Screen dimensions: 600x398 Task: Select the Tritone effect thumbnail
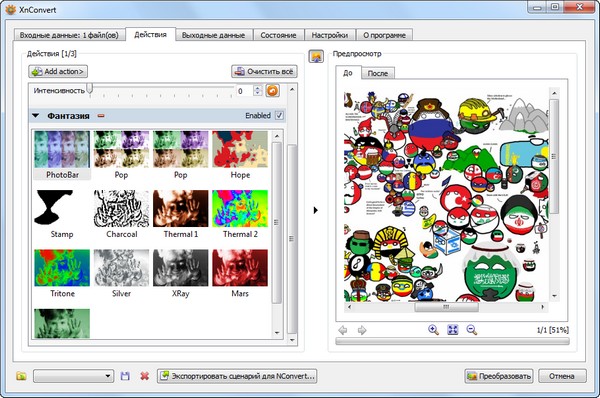click(x=62, y=274)
